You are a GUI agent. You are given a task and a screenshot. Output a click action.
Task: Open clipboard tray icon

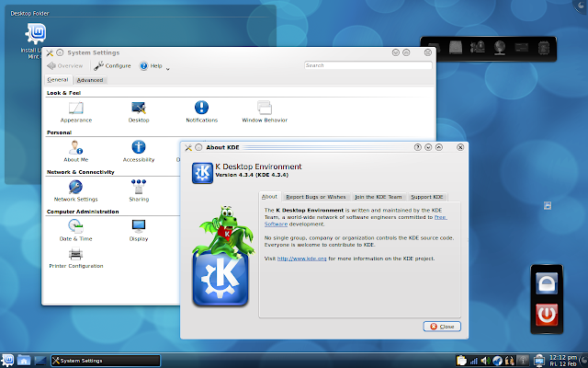[461, 361]
